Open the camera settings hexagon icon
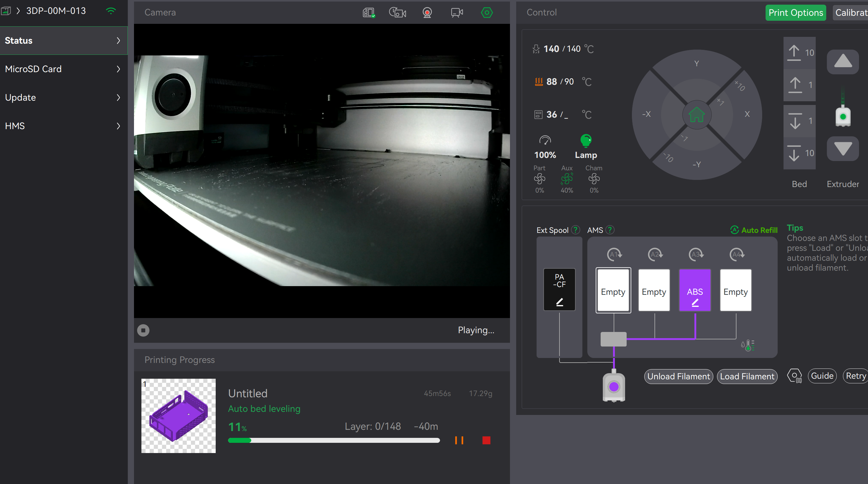The image size is (868, 484). [486, 13]
